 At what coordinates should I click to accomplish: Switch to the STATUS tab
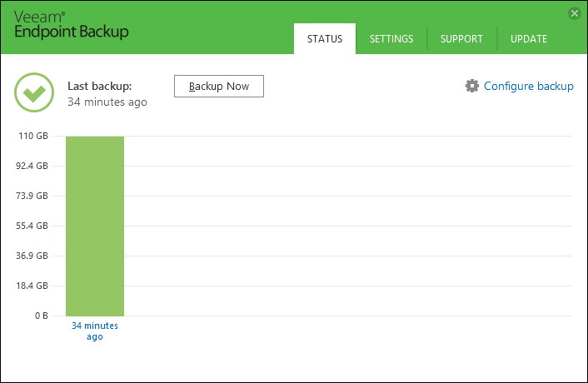click(325, 38)
